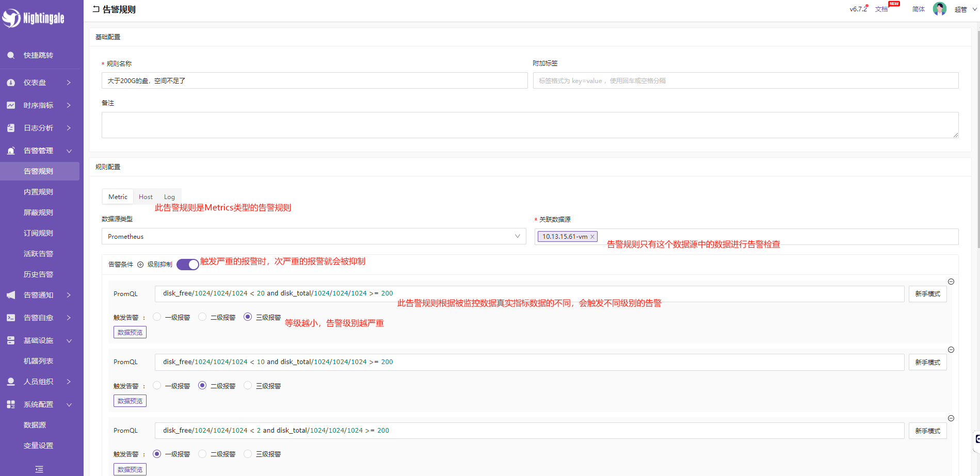Screen dimensions: 980x476
Task: Expand the 告警通知 sidebar menu
Action: 69,295
